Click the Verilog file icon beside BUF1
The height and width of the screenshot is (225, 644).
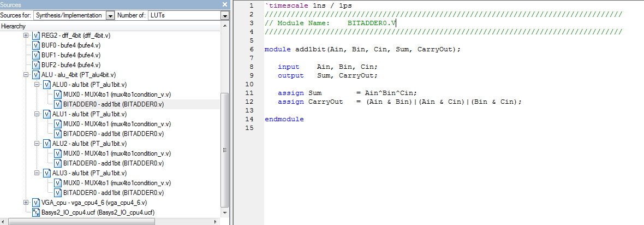click(x=36, y=55)
